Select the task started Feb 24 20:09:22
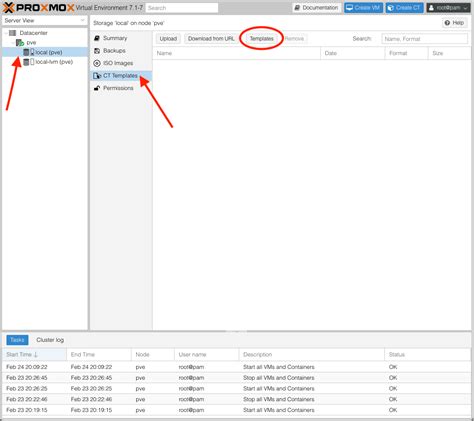This screenshot has width=474, height=421. 237,367
